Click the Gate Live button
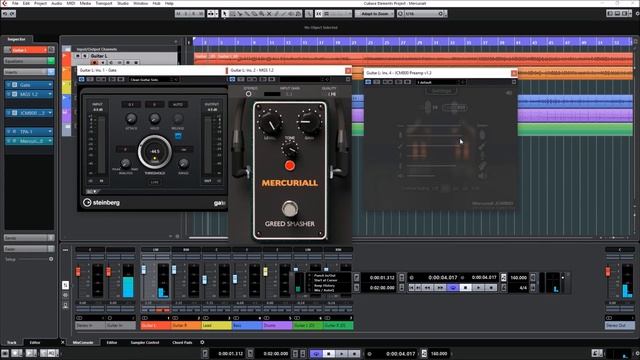The image size is (640, 360). pyautogui.click(x=154, y=182)
